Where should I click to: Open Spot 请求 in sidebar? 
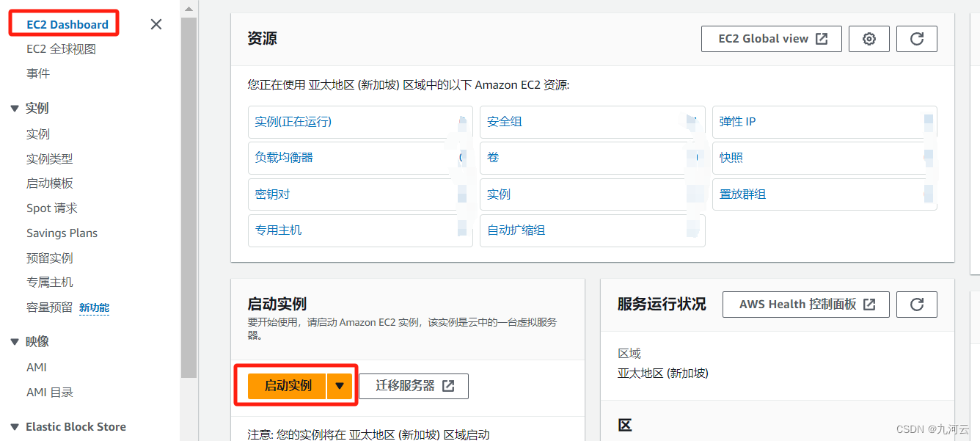52,208
